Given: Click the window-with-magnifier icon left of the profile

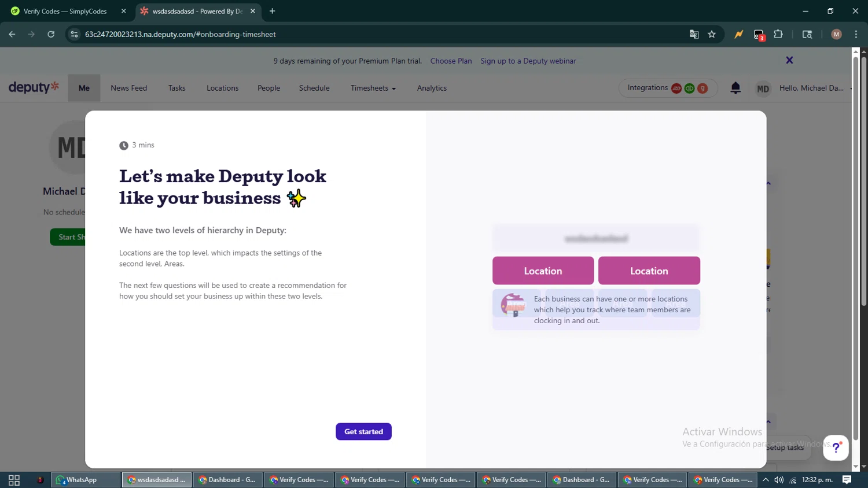Looking at the screenshot, I should coord(807,34).
